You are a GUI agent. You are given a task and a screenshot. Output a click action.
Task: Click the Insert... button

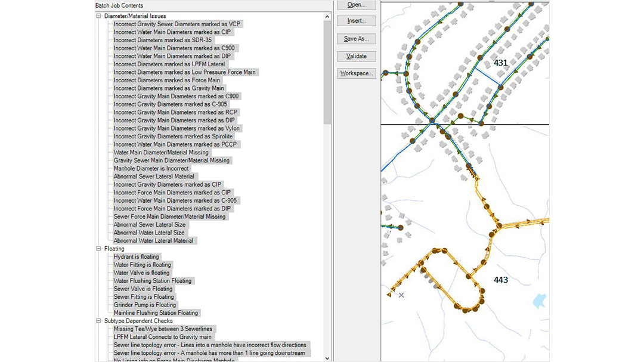point(356,20)
